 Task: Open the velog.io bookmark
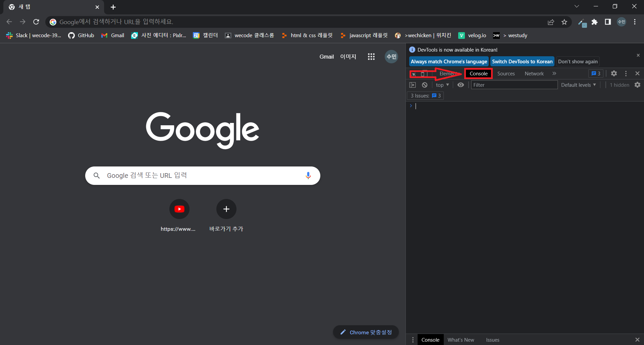(472, 36)
